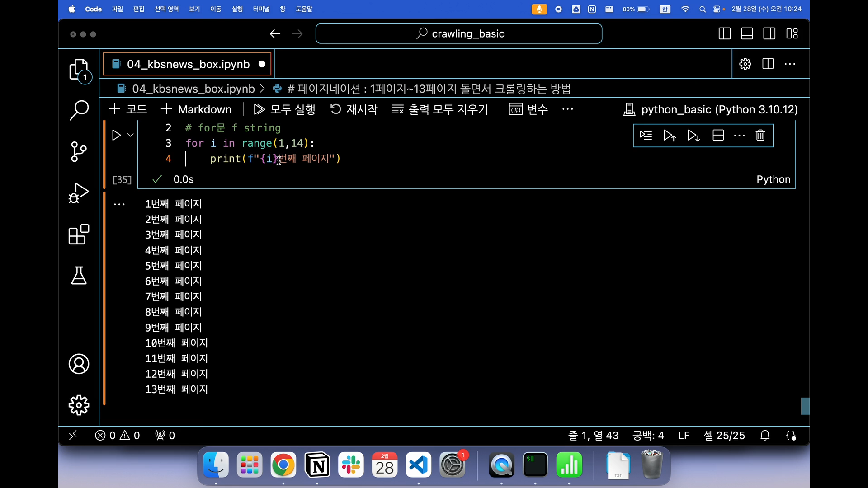Run the current notebook cell
Image resolution: width=868 pixels, height=488 pixels.
pyautogui.click(x=116, y=135)
